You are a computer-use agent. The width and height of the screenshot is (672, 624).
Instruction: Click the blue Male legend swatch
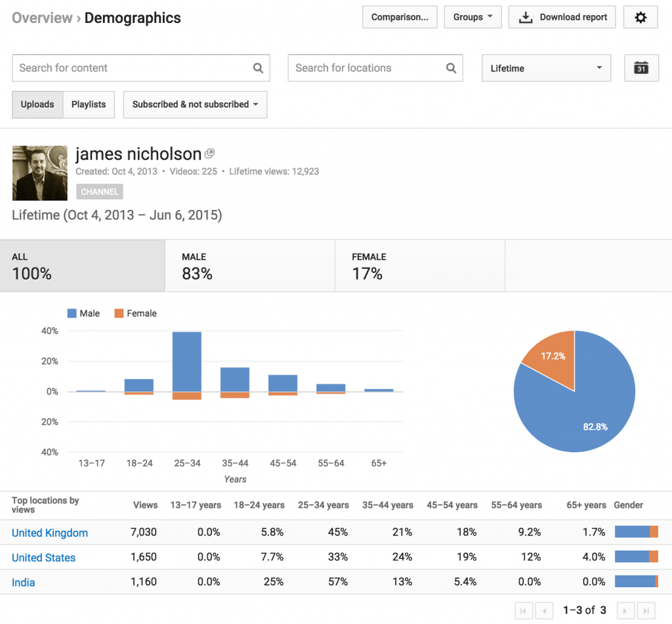72,314
